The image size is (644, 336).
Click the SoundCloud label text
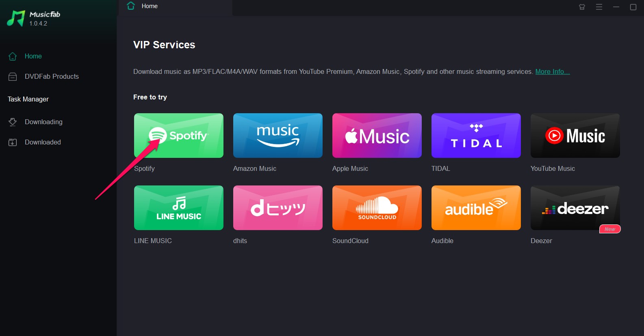click(350, 241)
